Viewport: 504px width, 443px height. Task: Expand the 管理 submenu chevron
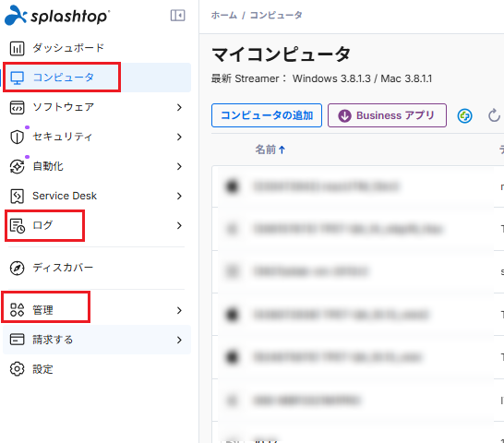[x=179, y=310]
